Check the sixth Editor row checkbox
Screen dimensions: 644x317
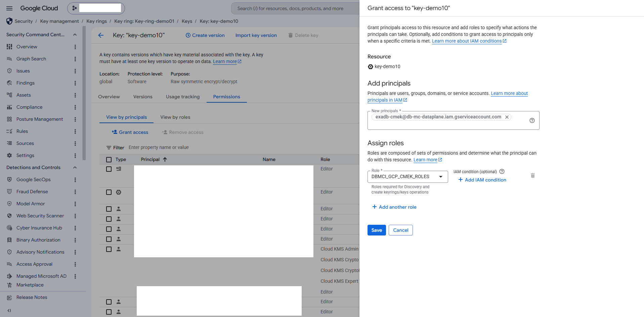click(109, 239)
